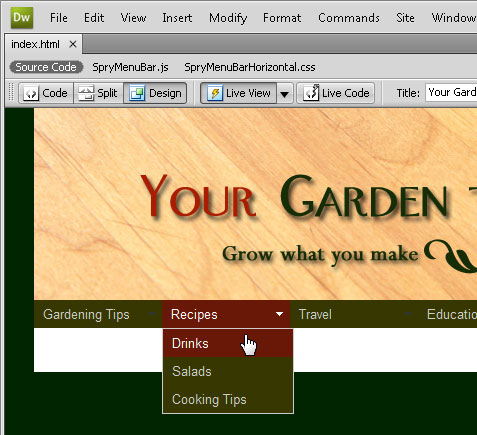This screenshot has height=435, width=477.
Task: Click the Recipes dropdown arrow
Action: [279, 314]
